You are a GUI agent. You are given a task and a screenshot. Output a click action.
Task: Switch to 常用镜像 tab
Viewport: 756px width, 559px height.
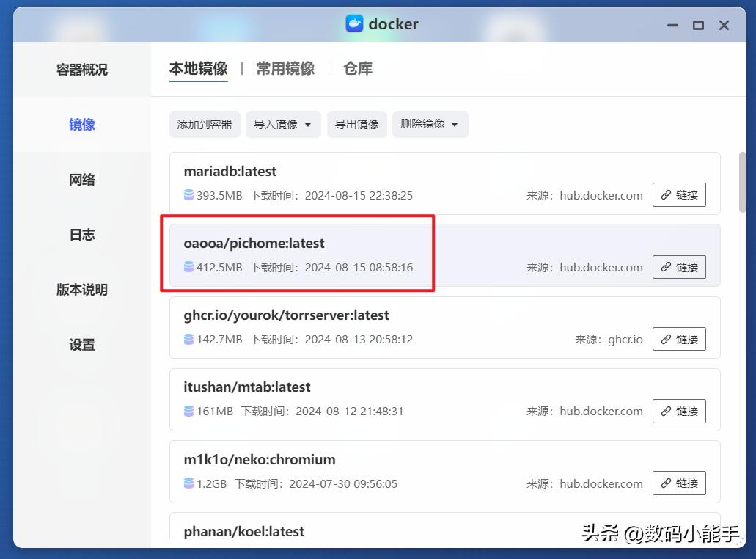click(x=285, y=68)
